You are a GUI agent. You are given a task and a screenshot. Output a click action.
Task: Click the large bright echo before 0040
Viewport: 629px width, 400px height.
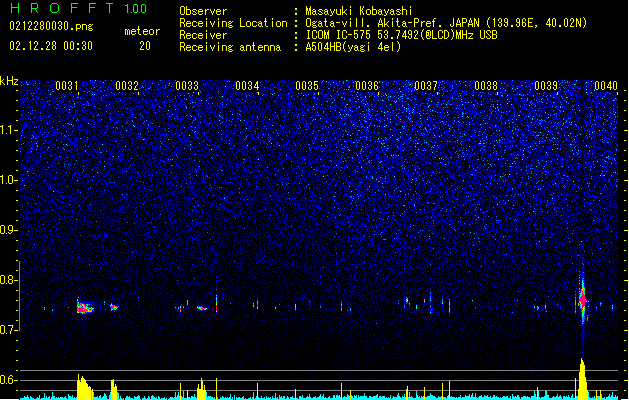coord(582,299)
